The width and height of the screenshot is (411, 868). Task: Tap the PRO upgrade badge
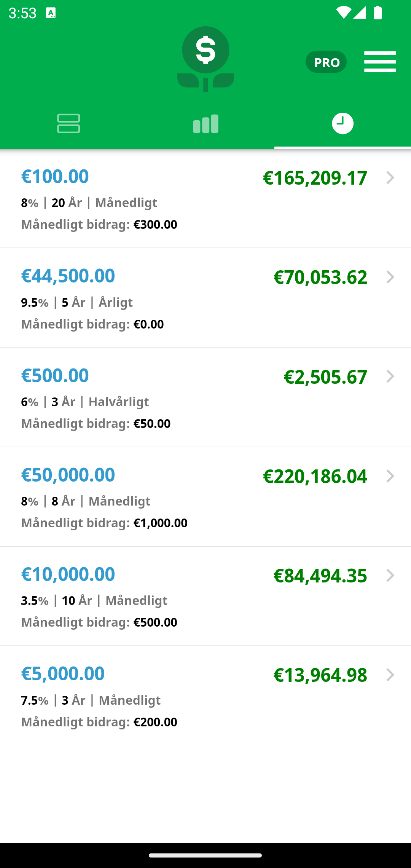click(326, 62)
